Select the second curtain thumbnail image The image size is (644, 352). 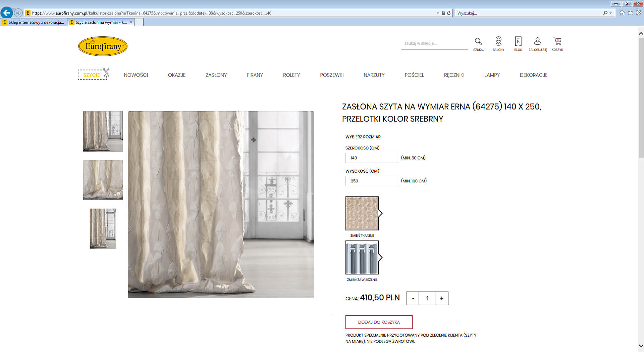(103, 180)
